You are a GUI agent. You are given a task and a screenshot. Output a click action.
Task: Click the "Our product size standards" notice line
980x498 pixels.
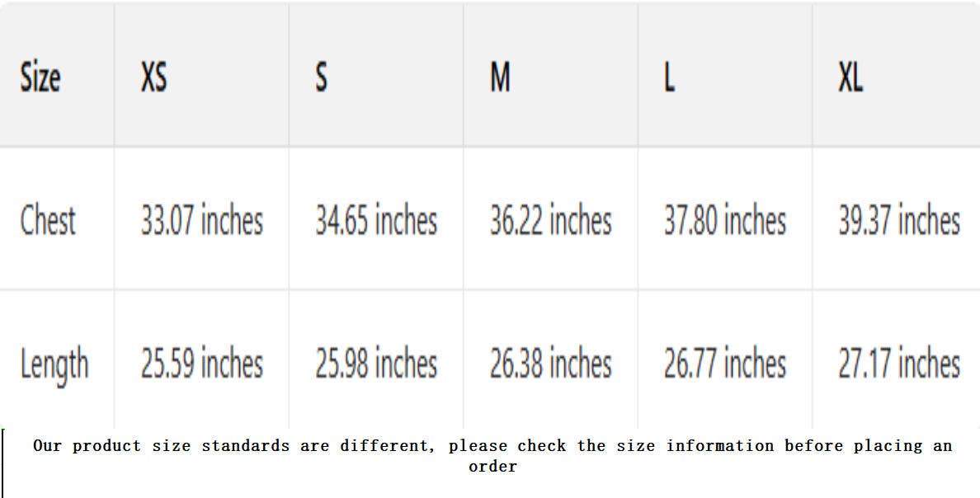[492, 446]
